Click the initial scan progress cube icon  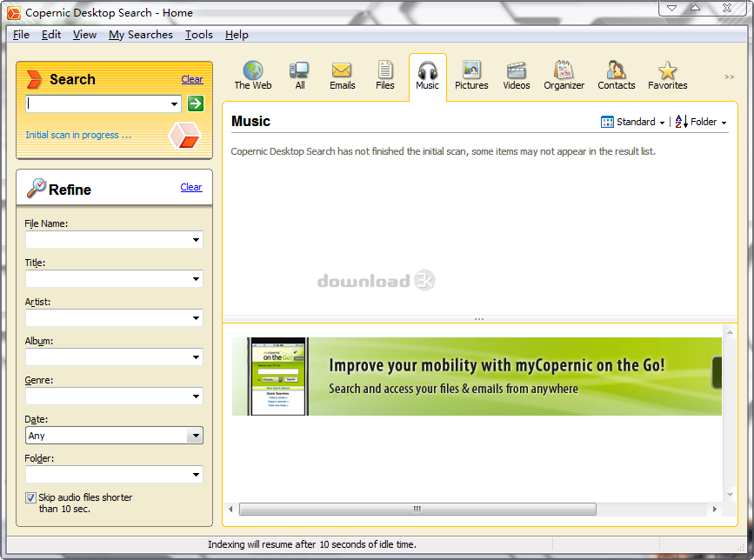coord(184,135)
